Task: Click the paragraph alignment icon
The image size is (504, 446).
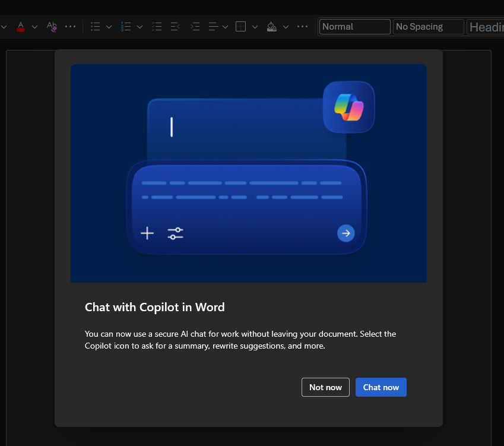Action: click(x=213, y=27)
